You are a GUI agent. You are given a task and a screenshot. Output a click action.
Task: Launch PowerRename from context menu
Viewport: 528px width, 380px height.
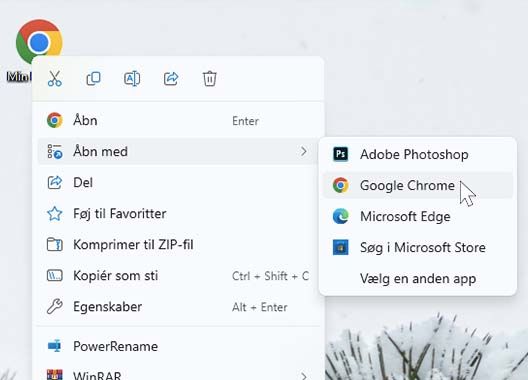(178, 346)
